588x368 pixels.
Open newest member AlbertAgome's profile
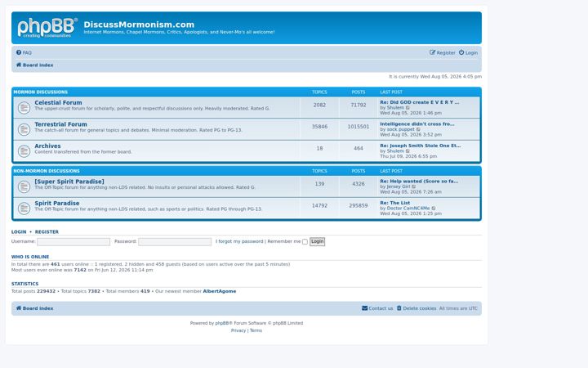click(x=220, y=291)
